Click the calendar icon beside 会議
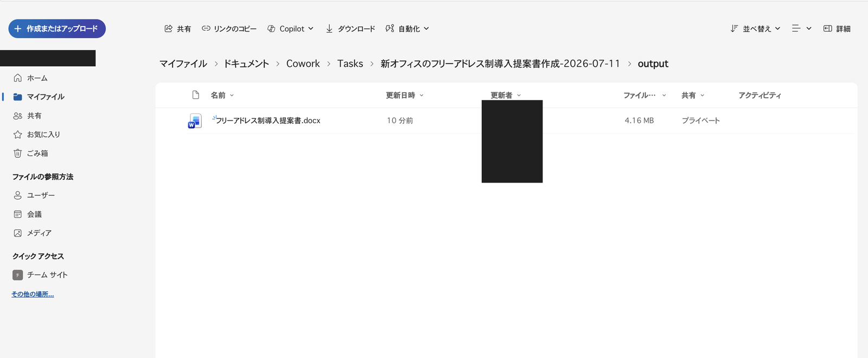The height and width of the screenshot is (358, 868). pos(18,214)
